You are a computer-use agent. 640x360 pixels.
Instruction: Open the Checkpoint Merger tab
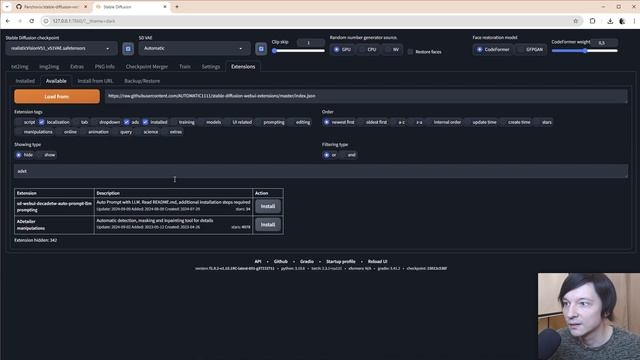click(x=147, y=67)
